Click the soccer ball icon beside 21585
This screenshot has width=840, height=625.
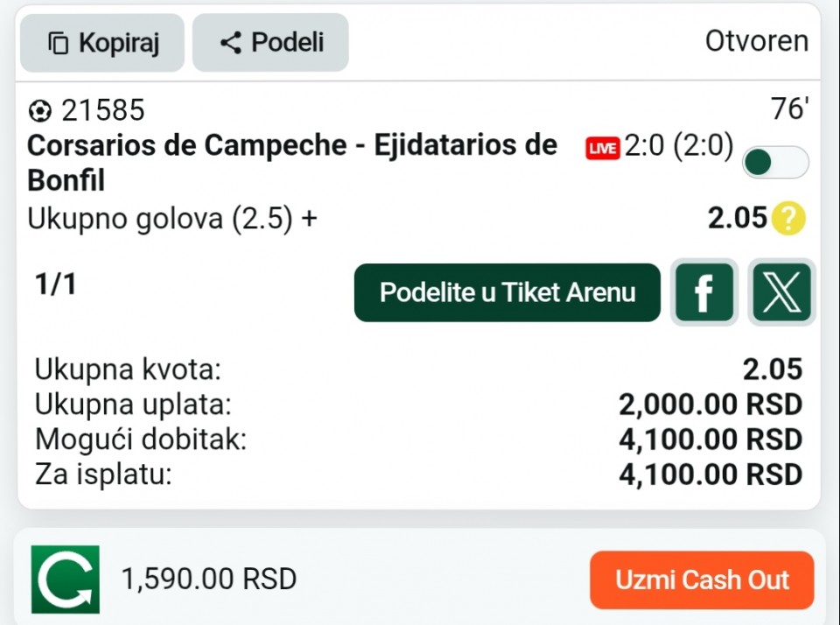pyautogui.click(x=39, y=111)
